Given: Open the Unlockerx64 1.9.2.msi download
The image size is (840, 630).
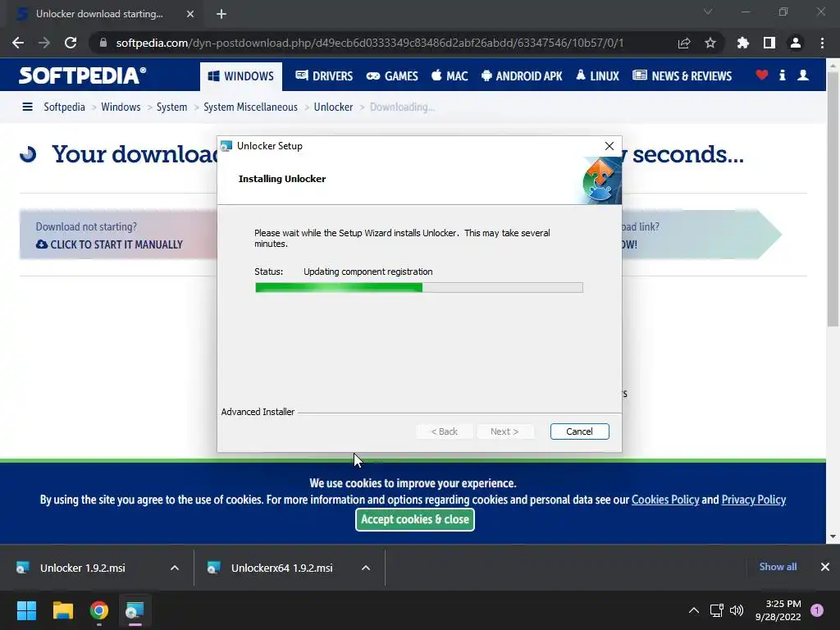Looking at the screenshot, I should pos(282,568).
